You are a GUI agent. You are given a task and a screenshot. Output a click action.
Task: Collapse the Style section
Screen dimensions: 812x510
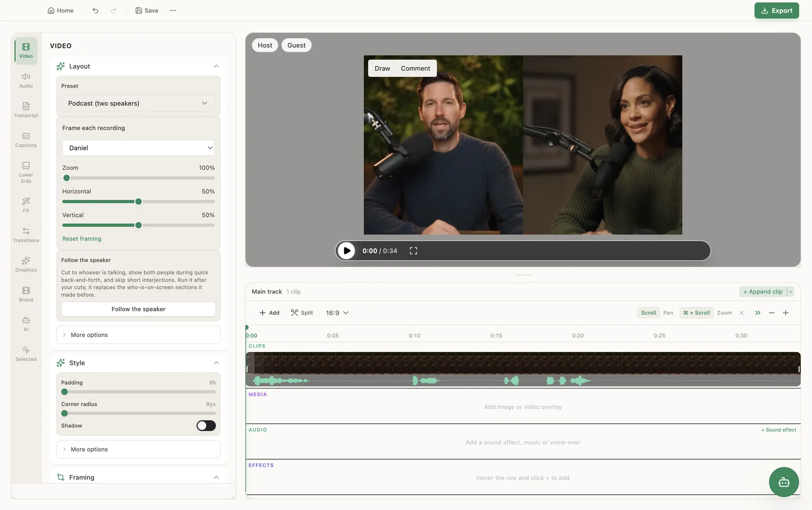216,363
